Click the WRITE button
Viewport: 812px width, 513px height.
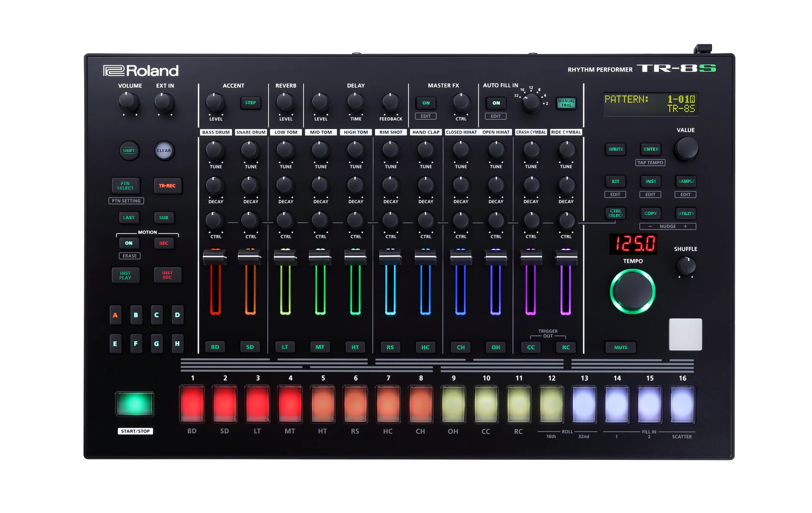coord(616,149)
